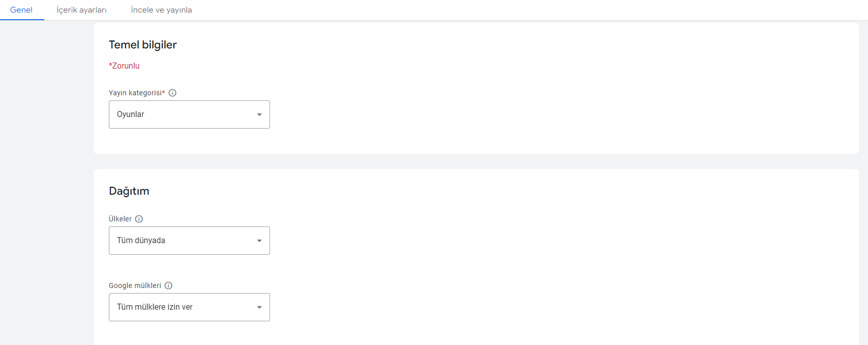Click the arrow icon in Tüm dünyada field
The image size is (868, 345).
tap(259, 241)
